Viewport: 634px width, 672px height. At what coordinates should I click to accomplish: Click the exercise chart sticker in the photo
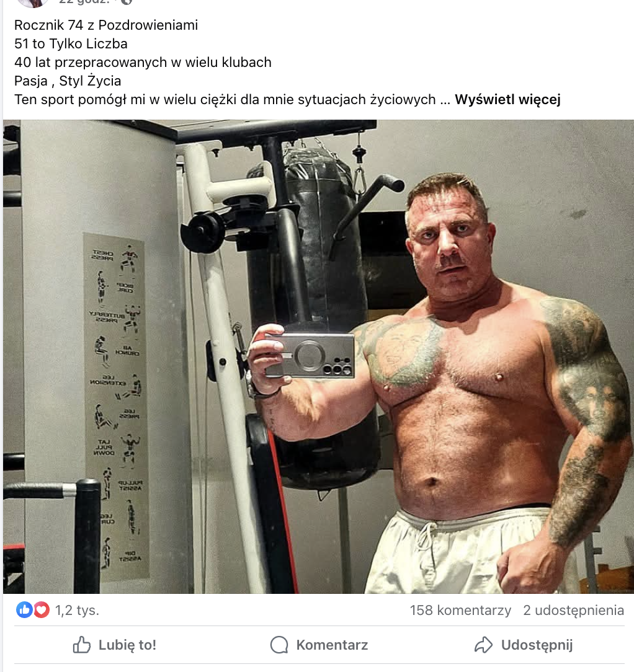(116, 407)
